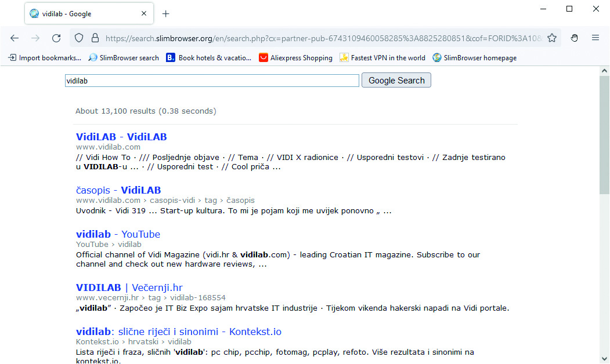Open Aliexpress Shopping bookmark
Screen dimensions: 610x364
click(295, 58)
